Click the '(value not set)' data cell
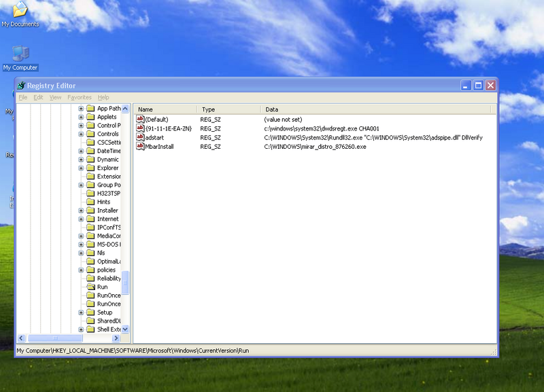 tap(283, 120)
